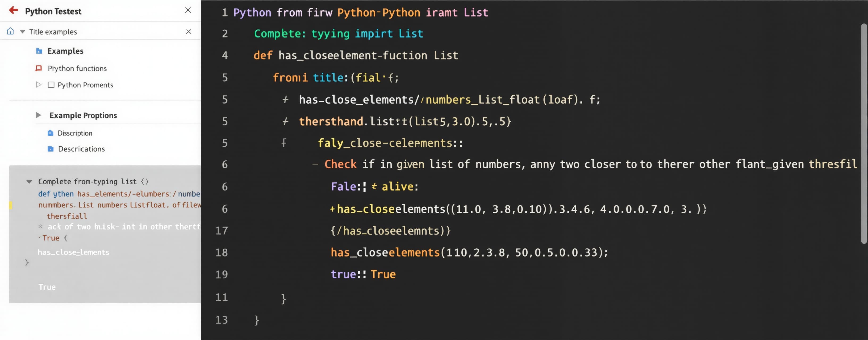
Task: Click the x icon before ack of two
Action: pyautogui.click(x=40, y=227)
